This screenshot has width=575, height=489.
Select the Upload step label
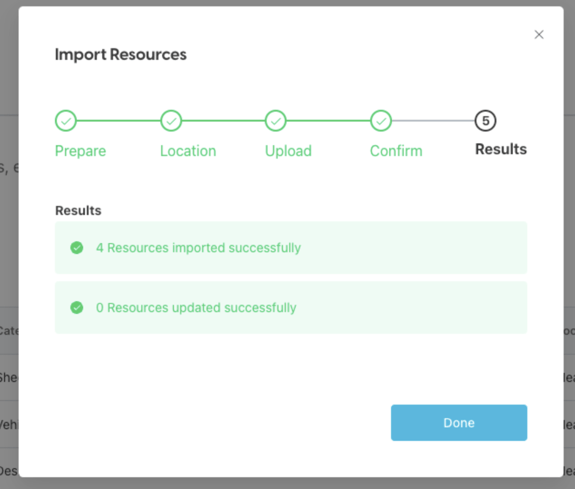click(x=288, y=151)
